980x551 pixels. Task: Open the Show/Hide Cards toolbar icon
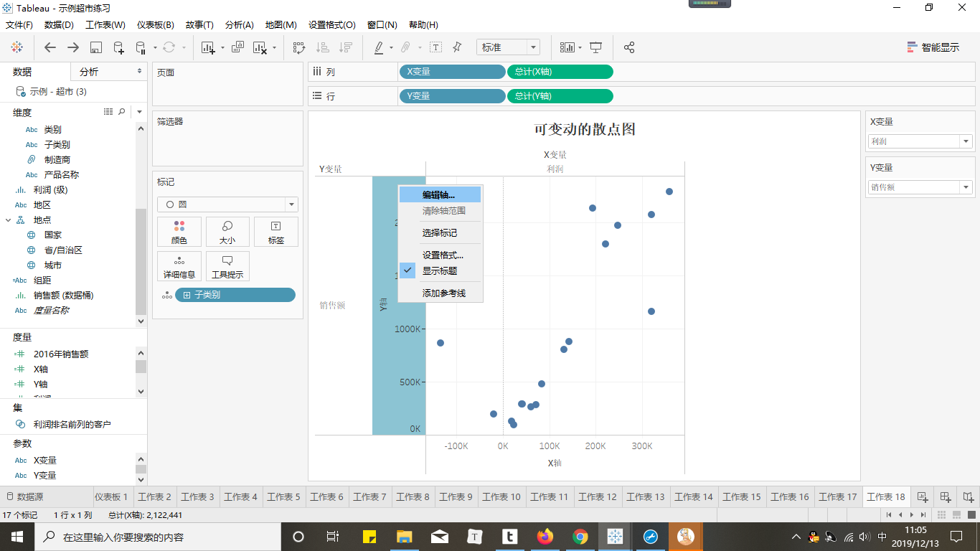coord(567,47)
